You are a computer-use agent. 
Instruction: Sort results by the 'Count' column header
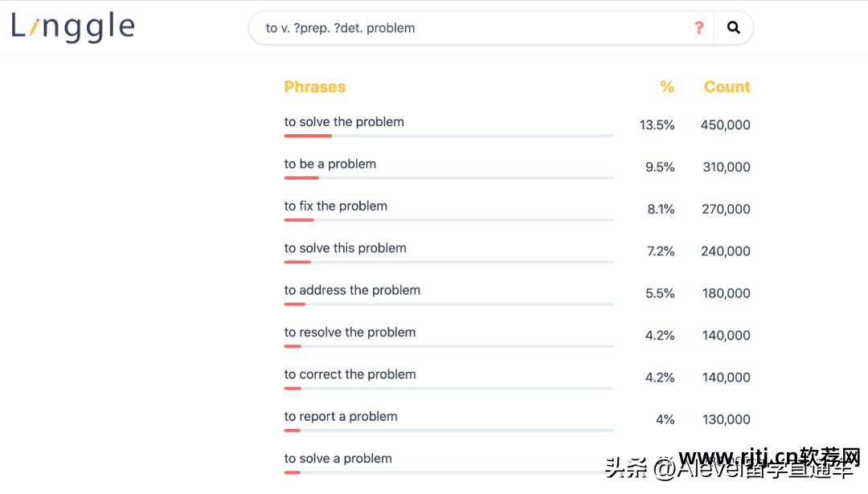pos(727,86)
